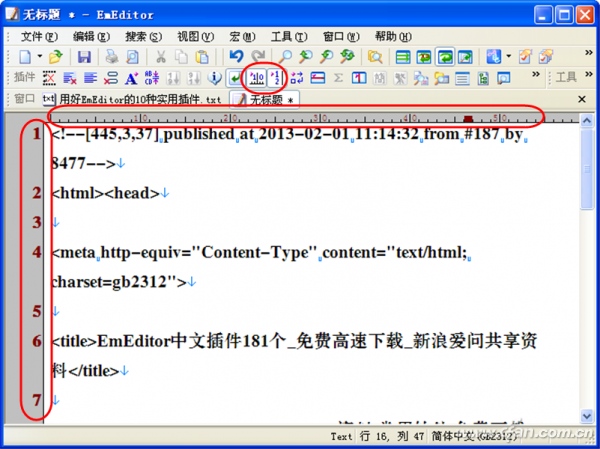
Task: Open the 视图(V) menu
Action: (x=195, y=37)
